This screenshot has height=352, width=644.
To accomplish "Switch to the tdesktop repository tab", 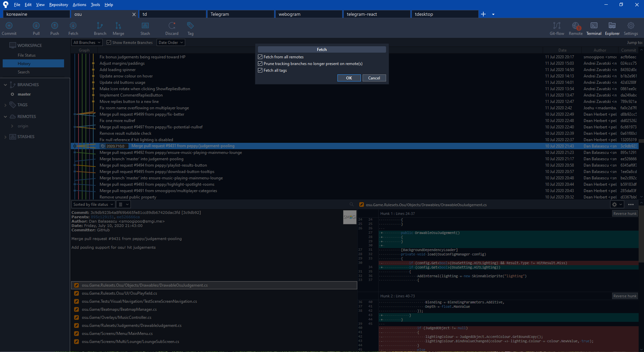I will (x=445, y=14).
